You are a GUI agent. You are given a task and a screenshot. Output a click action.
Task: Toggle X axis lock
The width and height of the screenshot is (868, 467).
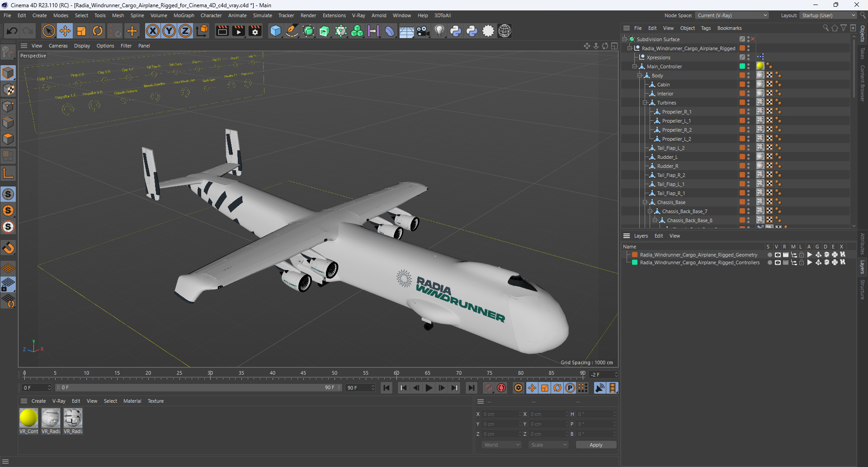(x=153, y=31)
